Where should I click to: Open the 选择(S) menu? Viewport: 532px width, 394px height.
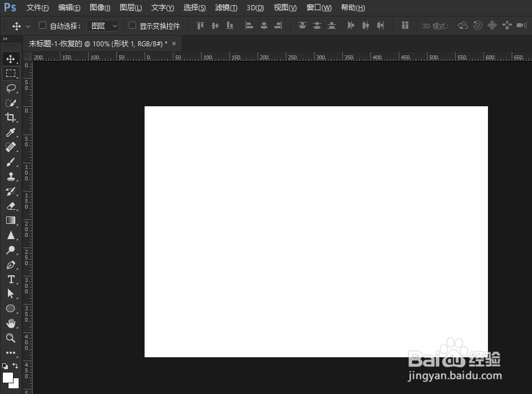[x=194, y=7]
